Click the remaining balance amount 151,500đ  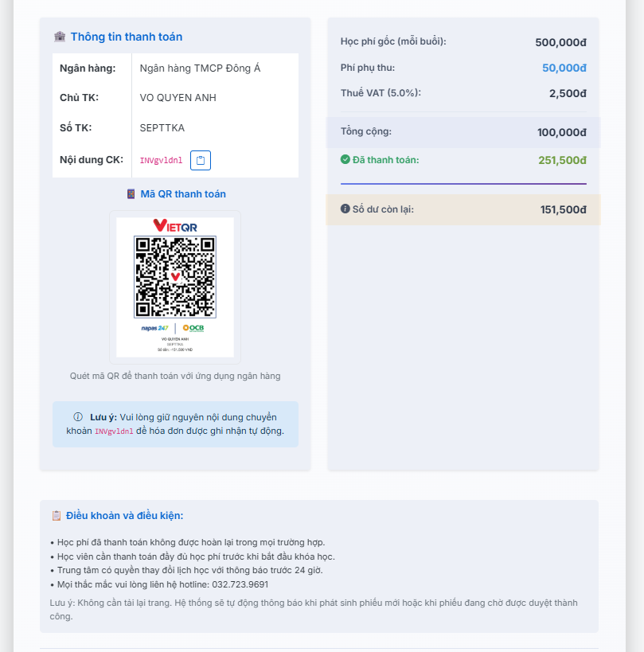(563, 210)
